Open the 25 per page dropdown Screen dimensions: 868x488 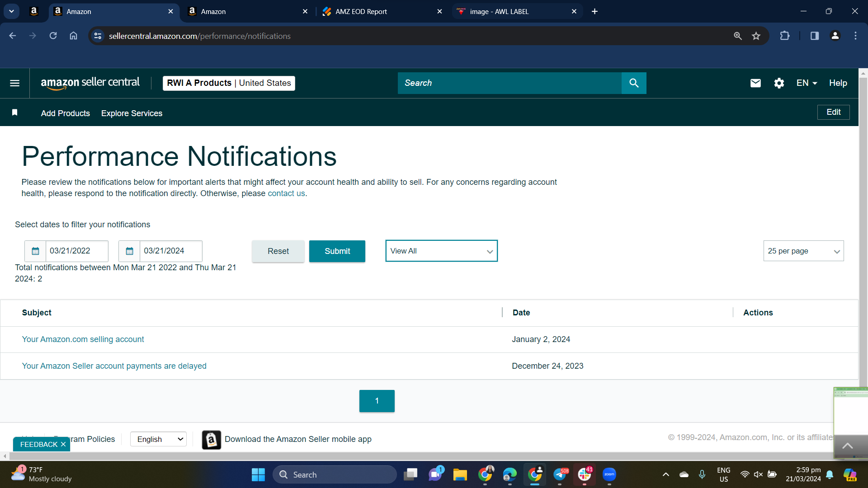803,251
